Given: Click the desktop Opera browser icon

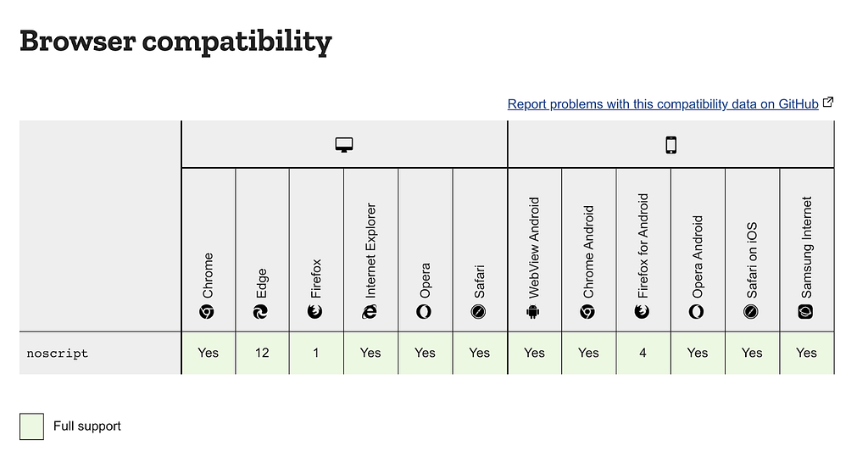Looking at the screenshot, I should 424,312.
